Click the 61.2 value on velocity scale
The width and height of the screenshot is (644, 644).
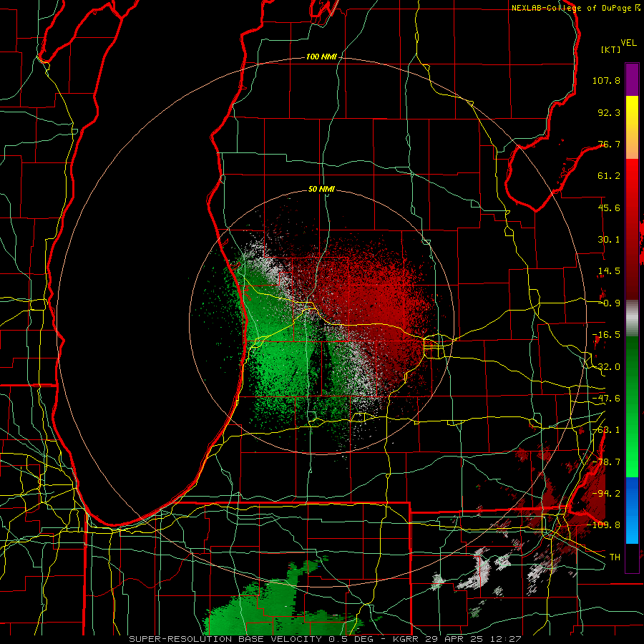coord(609,176)
